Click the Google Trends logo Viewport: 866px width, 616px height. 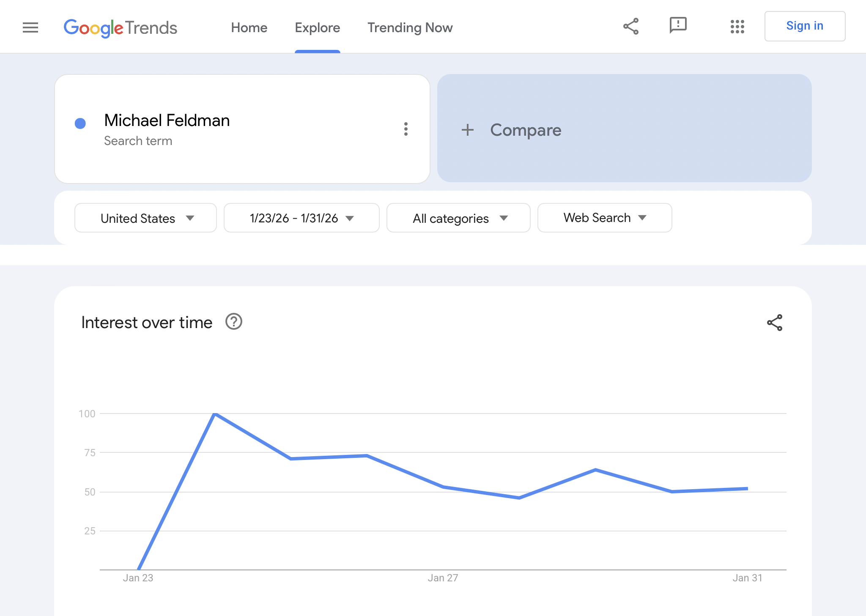(121, 28)
